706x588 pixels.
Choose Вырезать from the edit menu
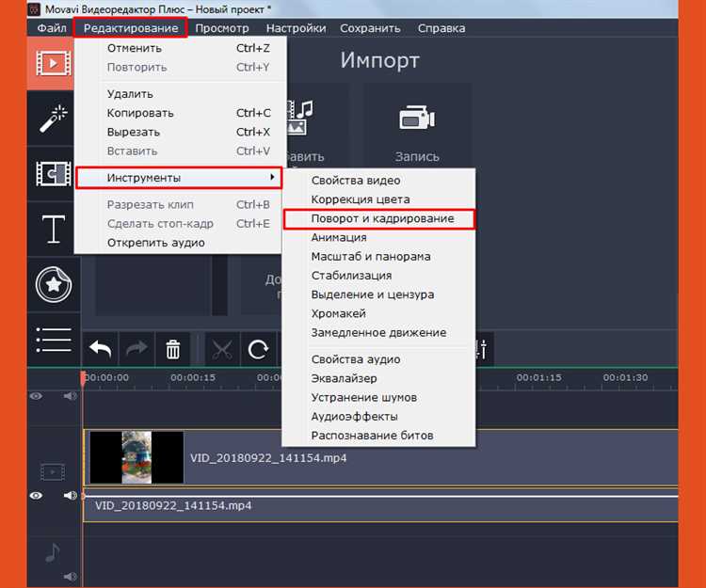tap(180, 132)
